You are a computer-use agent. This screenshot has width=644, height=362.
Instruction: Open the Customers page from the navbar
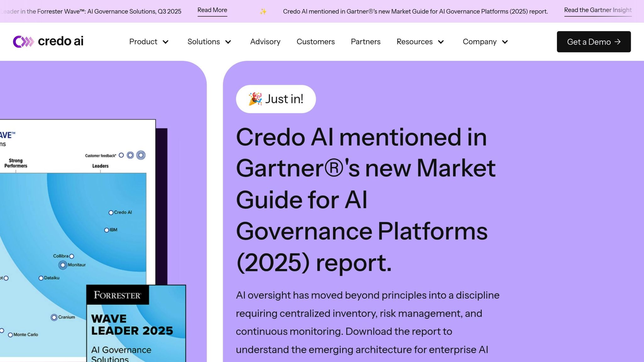(315, 41)
